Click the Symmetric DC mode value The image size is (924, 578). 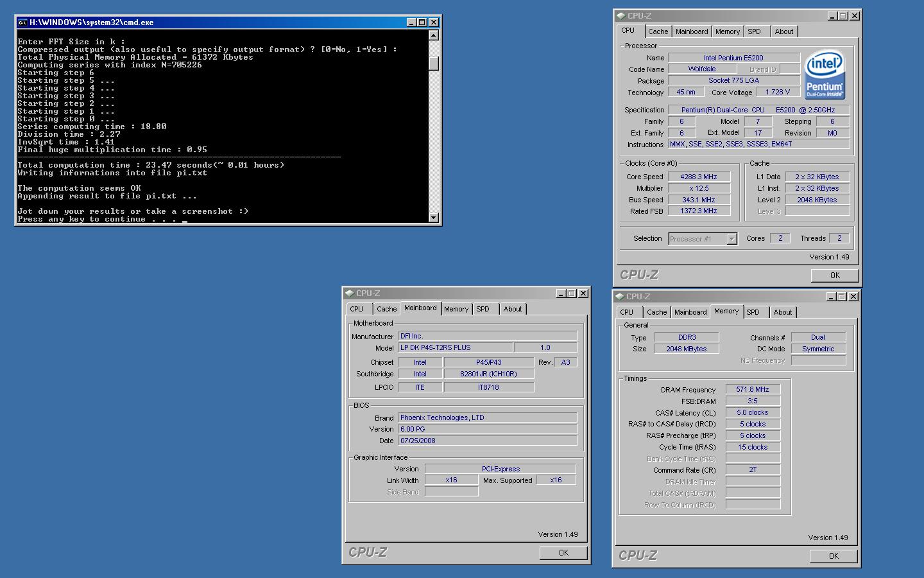click(819, 349)
